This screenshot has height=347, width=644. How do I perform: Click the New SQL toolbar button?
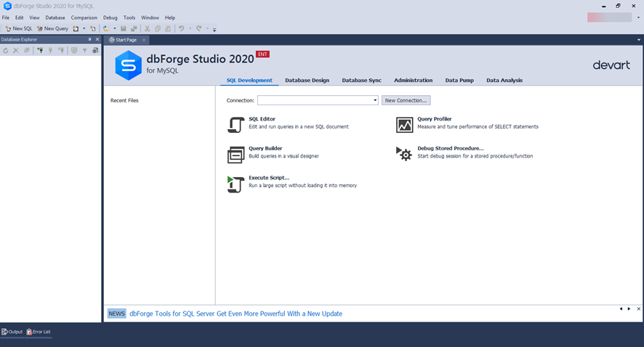pos(19,29)
